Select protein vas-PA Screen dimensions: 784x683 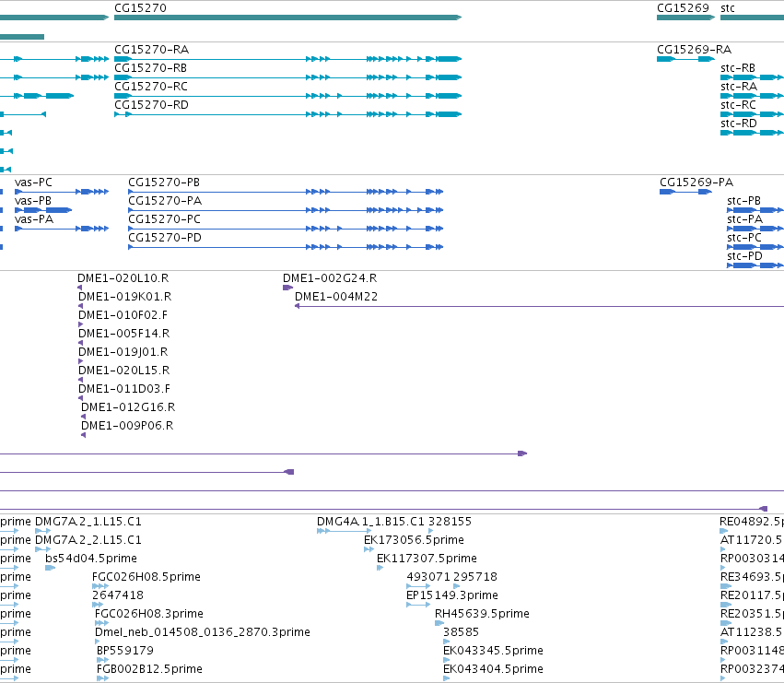point(62,229)
